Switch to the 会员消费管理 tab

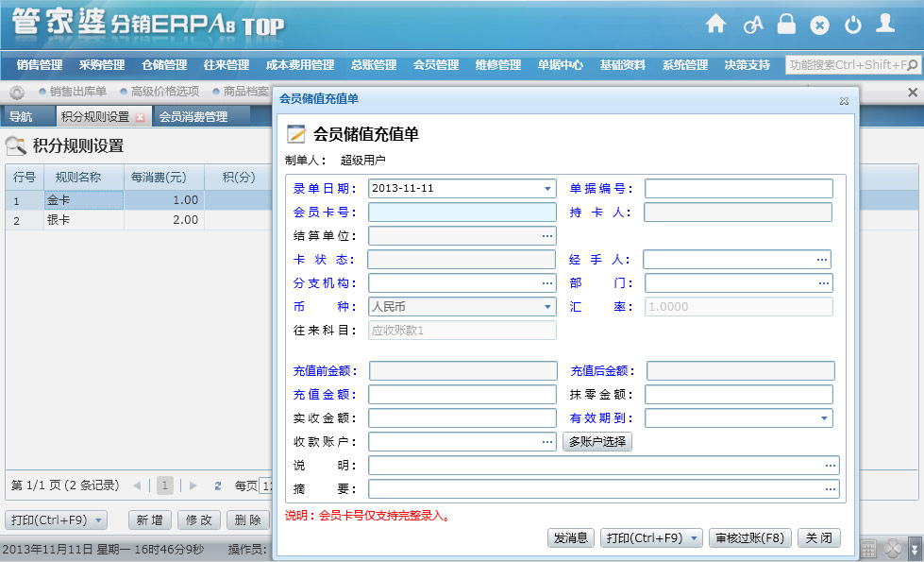click(x=193, y=117)
